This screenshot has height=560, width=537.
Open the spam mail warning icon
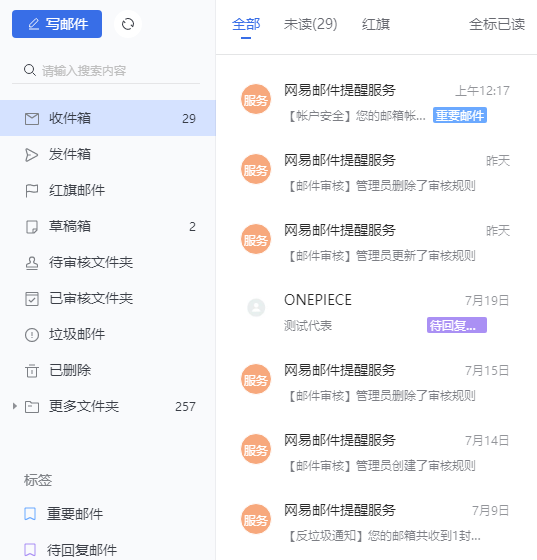(x=32, y=335)
